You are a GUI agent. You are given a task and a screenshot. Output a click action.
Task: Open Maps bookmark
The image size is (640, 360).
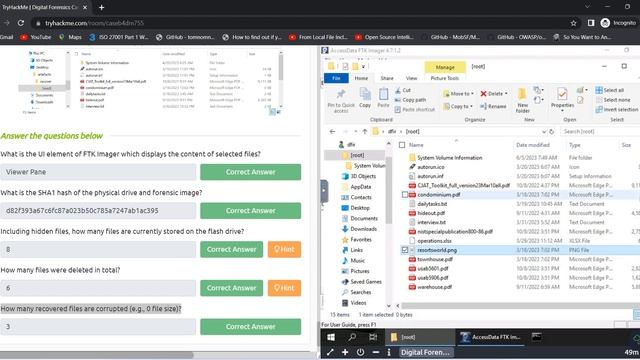coord(70,37)
